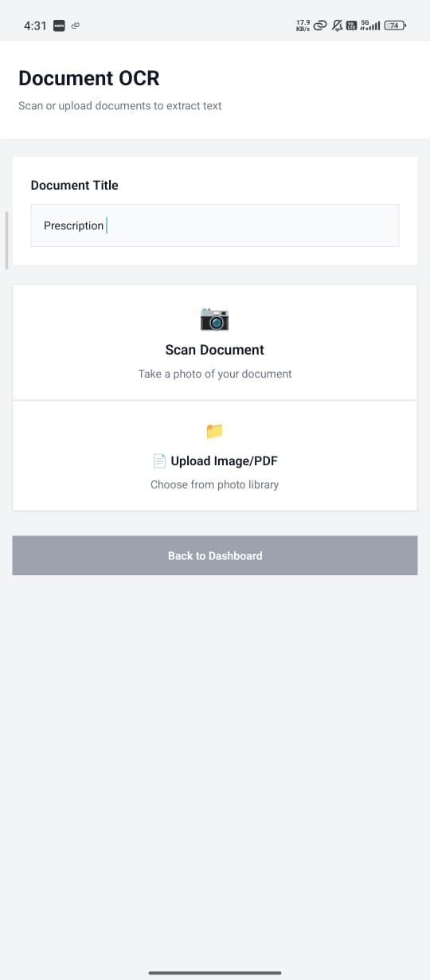Tap the battery indicator showing 74
The height and width of the screenshot is (980, 430).
pyautogui.click(x=395, y=25)
